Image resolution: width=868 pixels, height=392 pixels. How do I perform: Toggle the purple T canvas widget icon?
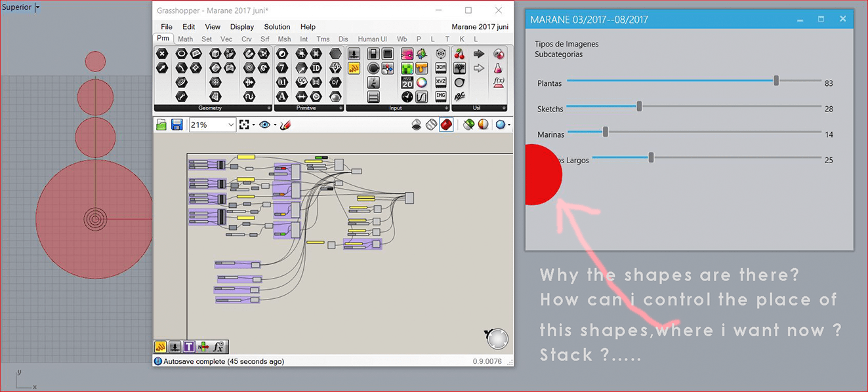coord(189,347)
